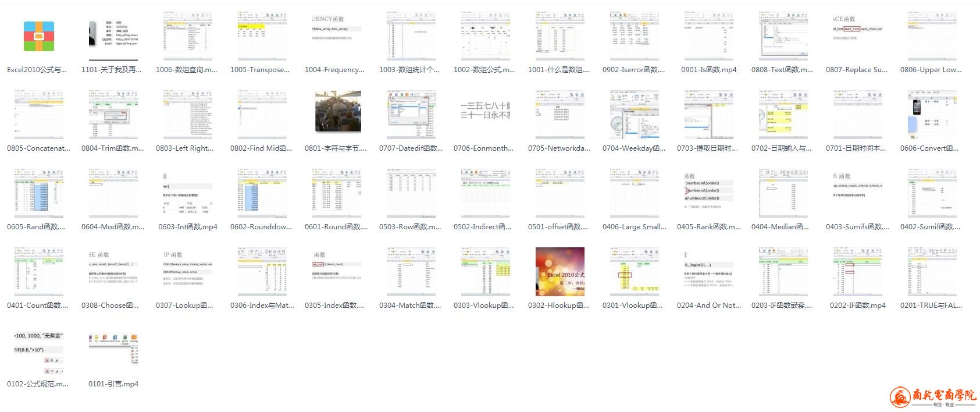Open the 0202-IF函数.mp4 video
980x412 pixels.
[857, 271]
